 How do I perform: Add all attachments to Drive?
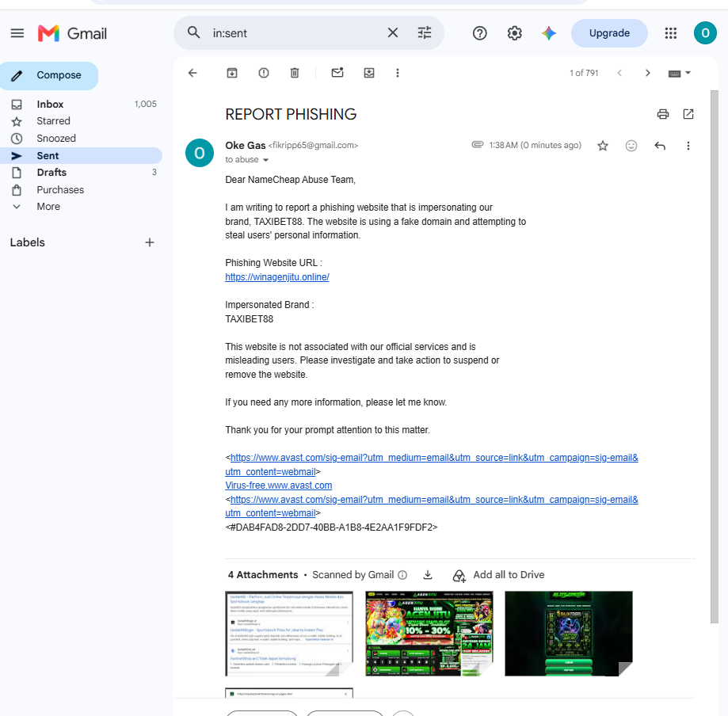(x=498, y=575)
